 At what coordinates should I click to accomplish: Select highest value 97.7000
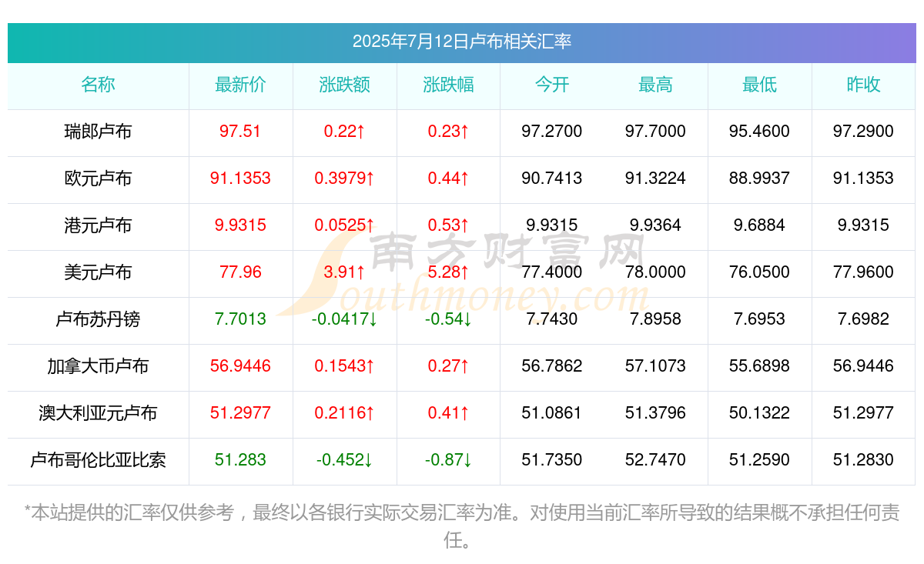[x=655, y=132]
